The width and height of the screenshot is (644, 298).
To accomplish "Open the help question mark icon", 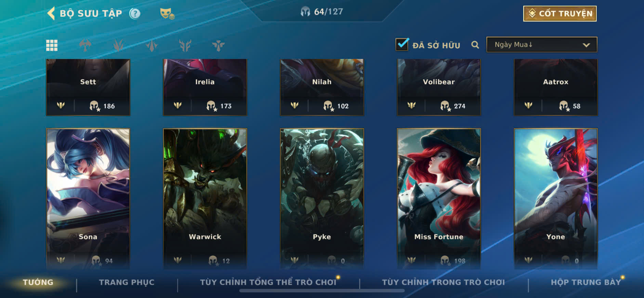I will tap(135, 14).
